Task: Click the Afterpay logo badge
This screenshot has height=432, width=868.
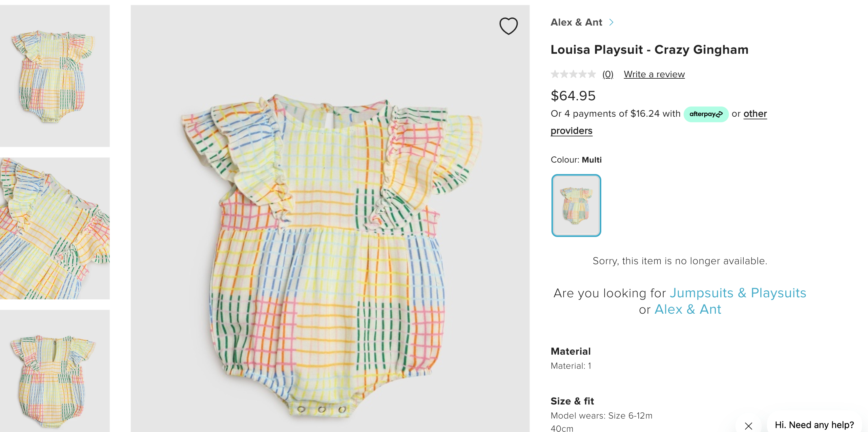Action: point(706,114)
